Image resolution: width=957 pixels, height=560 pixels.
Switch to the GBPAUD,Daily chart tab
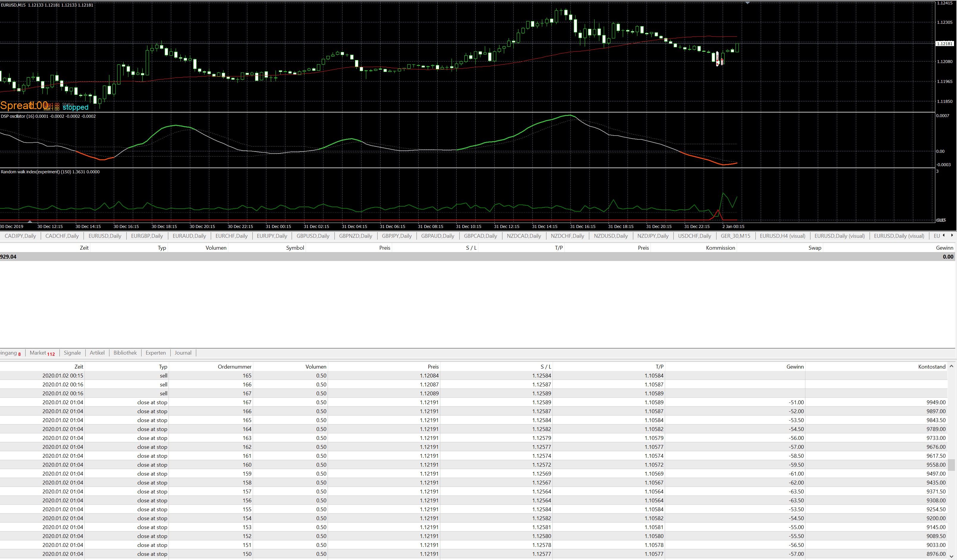pyautogui.click(x=438, y=236)
